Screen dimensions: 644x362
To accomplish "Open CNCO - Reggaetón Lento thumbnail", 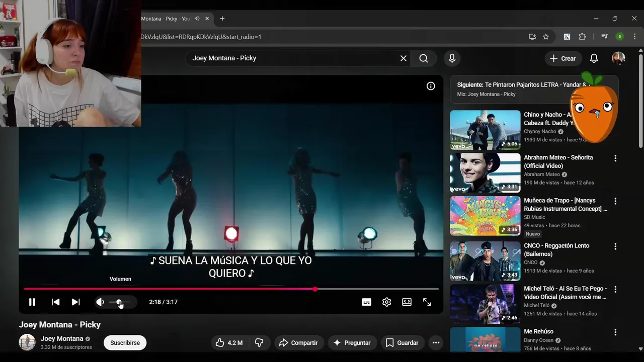I will point(485,261).
